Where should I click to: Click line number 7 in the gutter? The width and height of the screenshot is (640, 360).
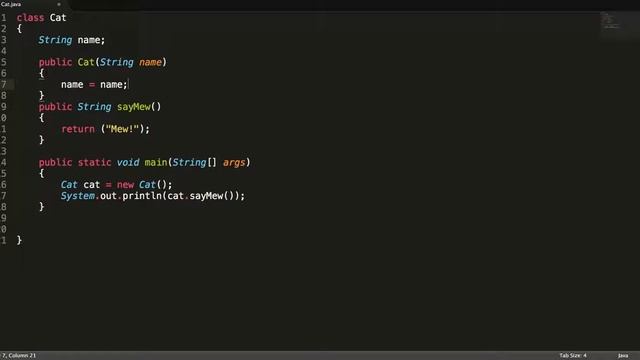click(4, 84)
